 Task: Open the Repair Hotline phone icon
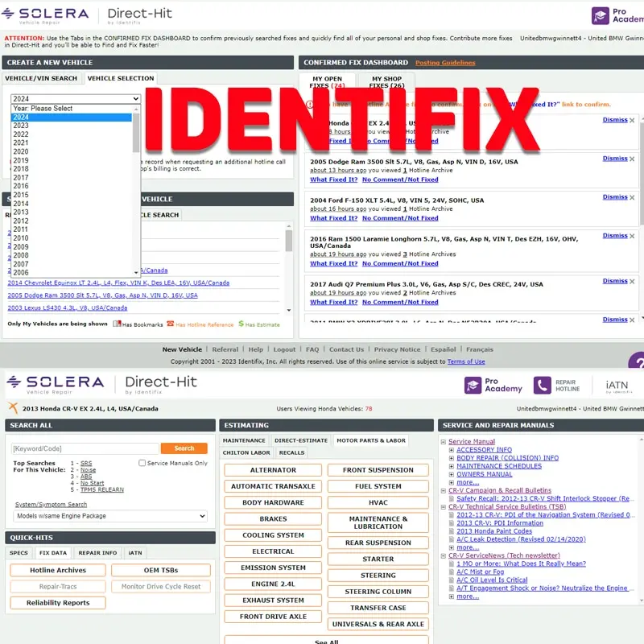[x=542, y=386]
